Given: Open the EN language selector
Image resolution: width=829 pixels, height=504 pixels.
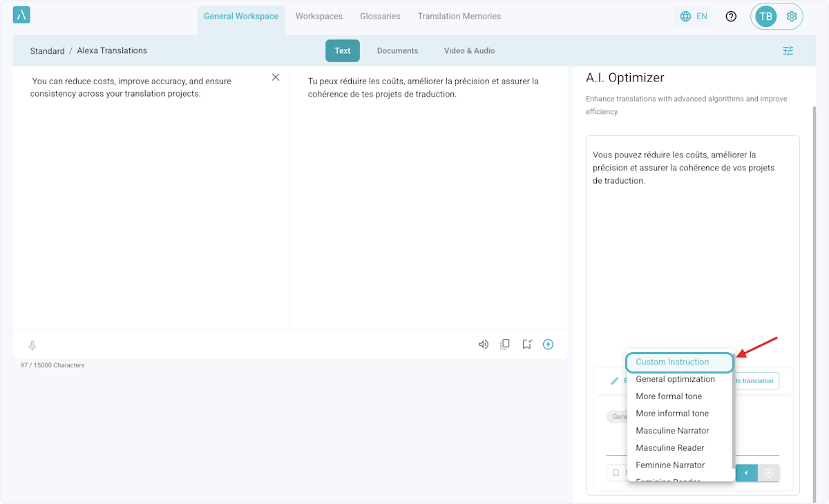Looking at the screenshot, I should 694,17.
